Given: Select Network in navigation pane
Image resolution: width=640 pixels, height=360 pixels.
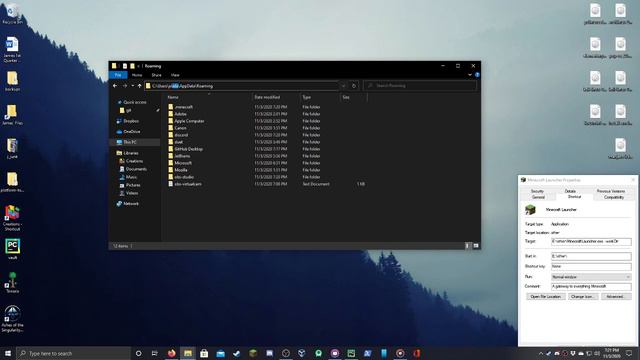Looking at the screenshot, I should pos(131,203).
